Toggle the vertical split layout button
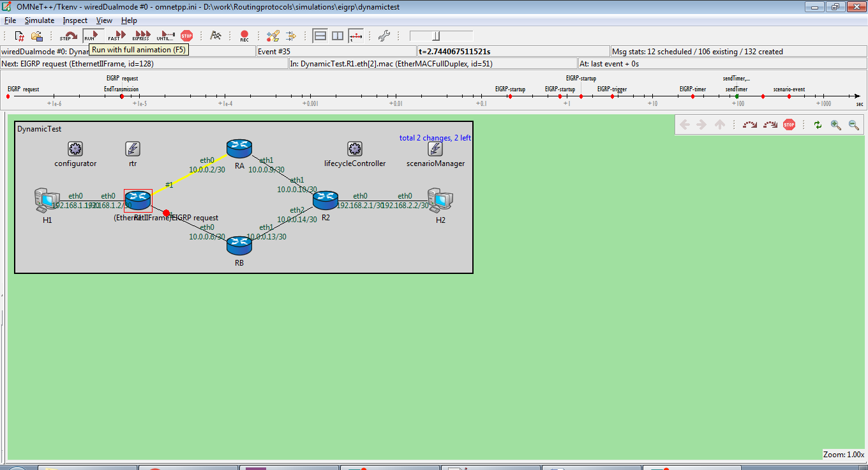The width and height of the screenshot is (868, 470). (338, 36)
